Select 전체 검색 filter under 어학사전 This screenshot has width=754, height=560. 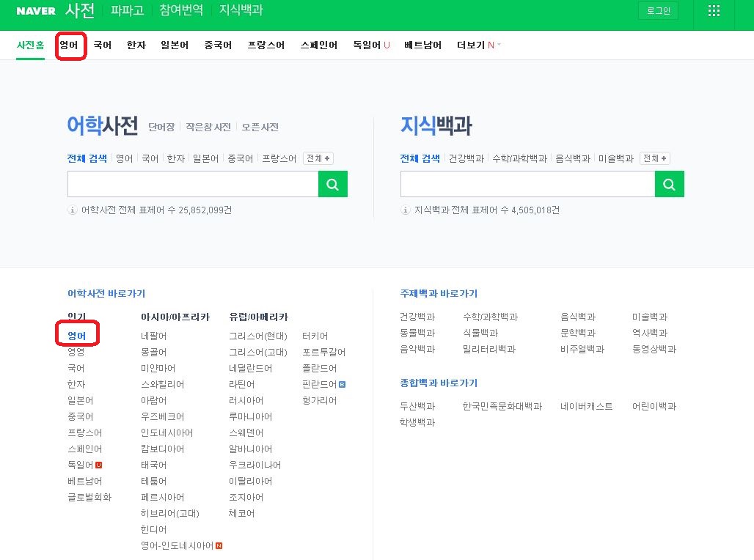tap(87, 158)
